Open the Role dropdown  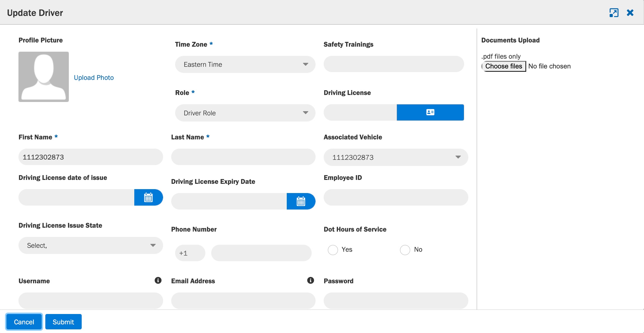(245, 113)
